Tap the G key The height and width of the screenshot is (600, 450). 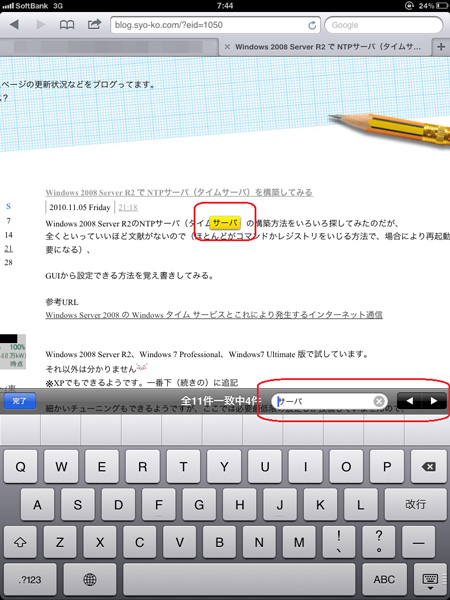click(199, 505)
